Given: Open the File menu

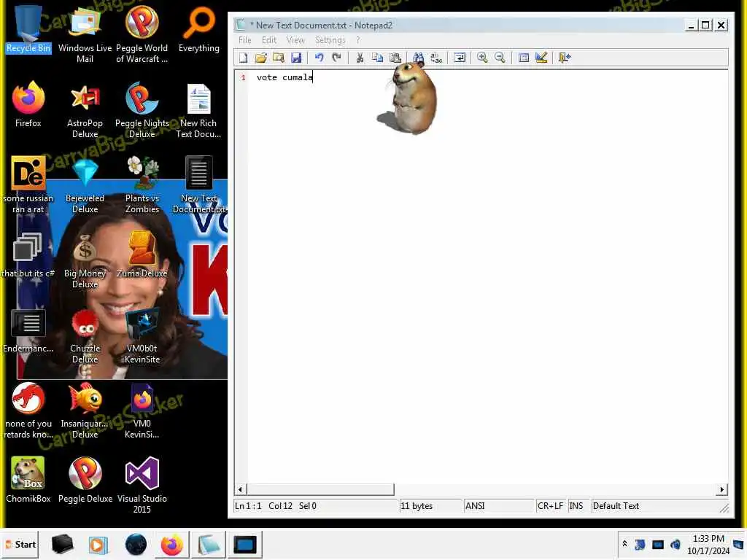Looking at the screenshot, I should [245, 40].
